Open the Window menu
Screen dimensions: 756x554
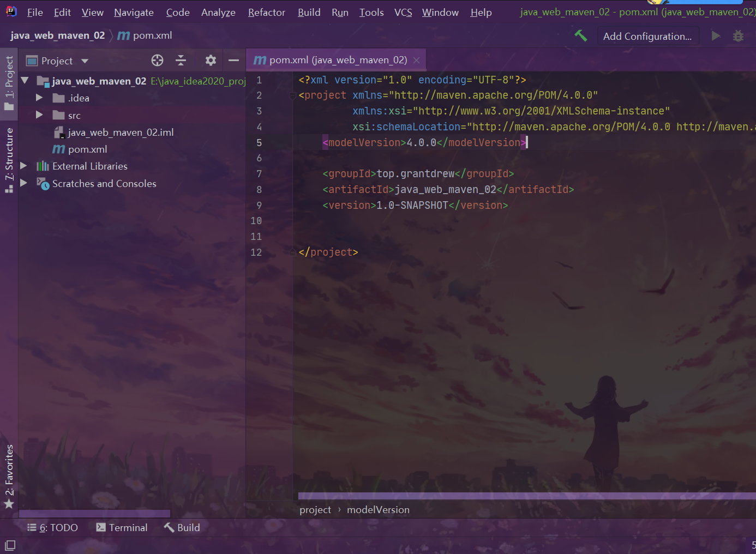click(x=440, y=12)
